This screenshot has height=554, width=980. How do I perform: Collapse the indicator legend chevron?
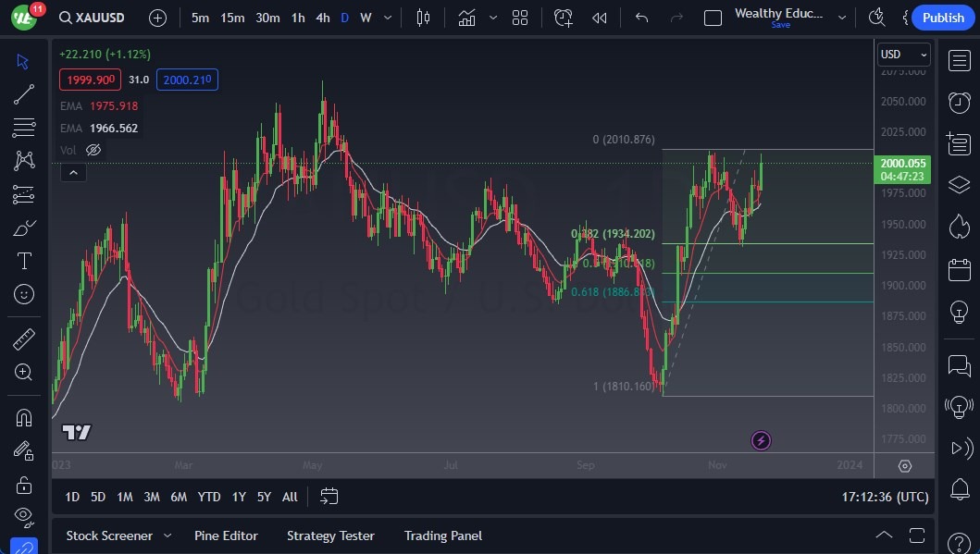click(72, 172)
